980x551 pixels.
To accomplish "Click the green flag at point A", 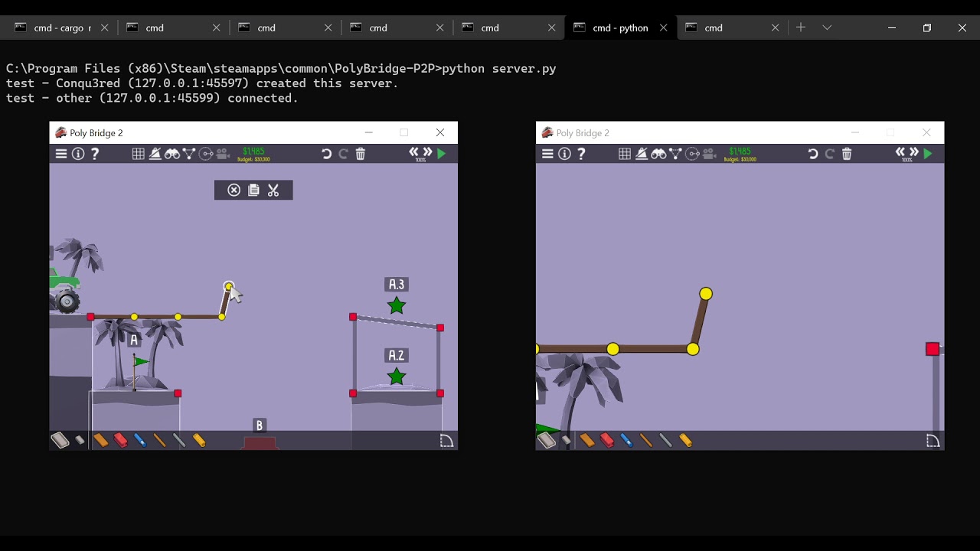I will pyautogui.click(x=140, y=361).
